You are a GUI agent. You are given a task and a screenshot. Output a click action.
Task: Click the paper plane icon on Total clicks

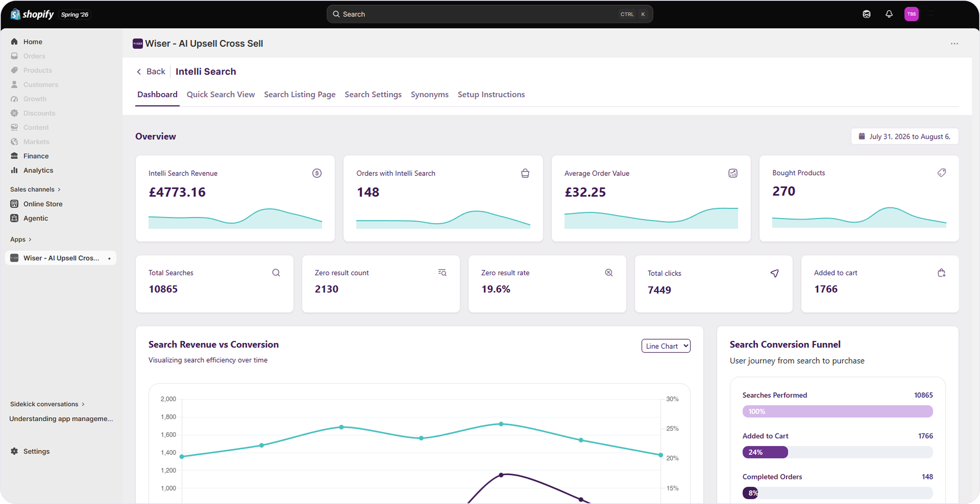click(774, 273)
